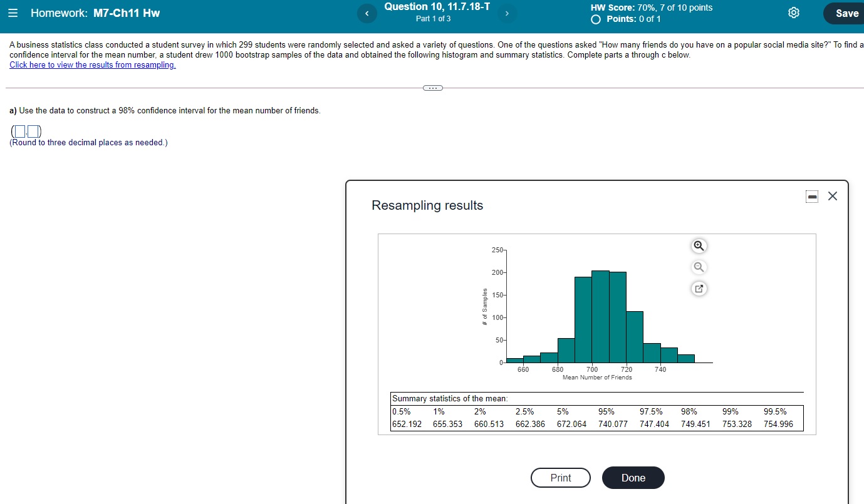Image resolution: width=864 pixels, height=504 pixels.
Task: Open 'Click here to view the results from resampling' link
Action: [93, 65]
